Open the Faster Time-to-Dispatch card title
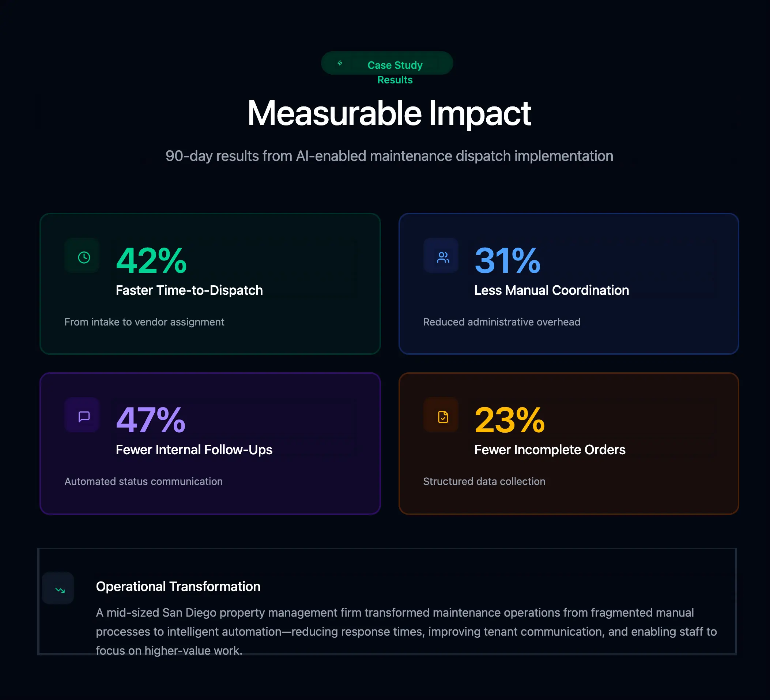Viewport: 770px width, 700px height. pyautogui.click(x=189, y=290)
